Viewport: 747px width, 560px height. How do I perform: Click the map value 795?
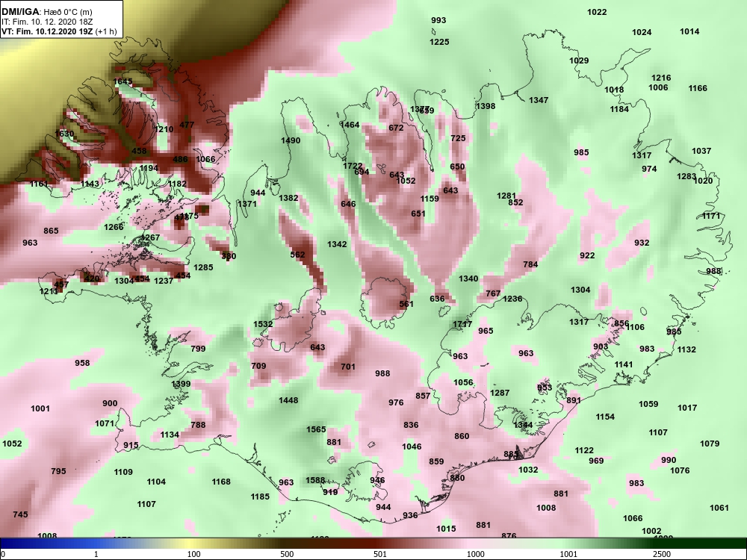58,471
